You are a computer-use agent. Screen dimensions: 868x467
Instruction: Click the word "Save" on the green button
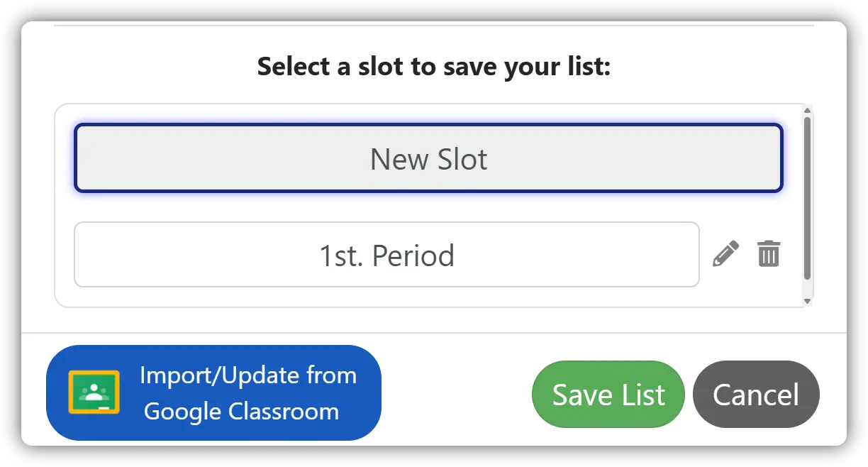[x=579, y=395]
